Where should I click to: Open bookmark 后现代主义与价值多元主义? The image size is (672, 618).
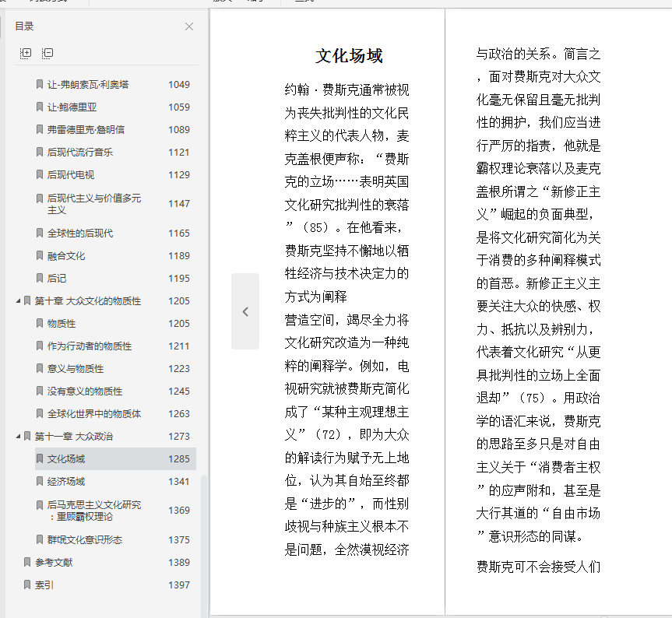[94, 204]
